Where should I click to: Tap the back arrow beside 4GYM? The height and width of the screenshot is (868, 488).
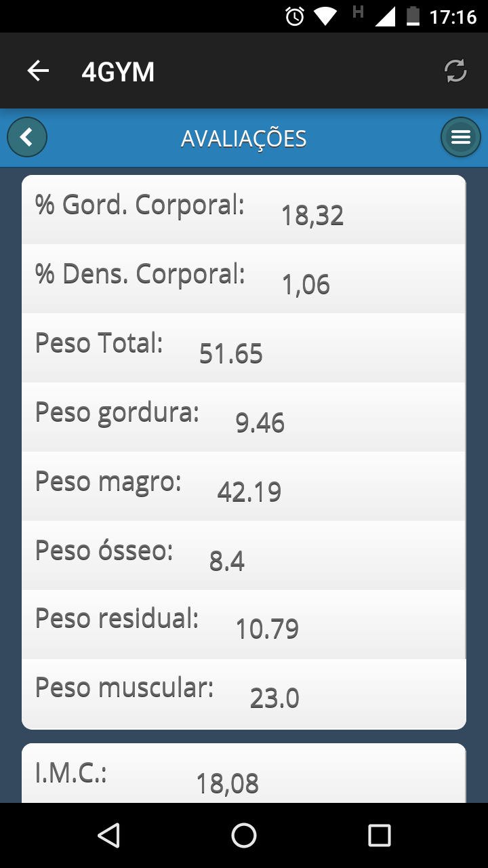pyautogui.click(x=38, y=71)
